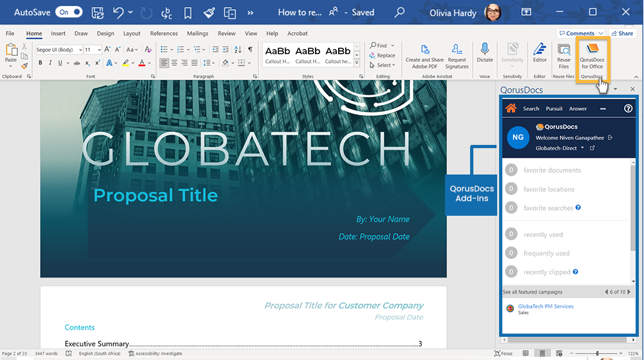Toggle Italic formatting button
644x360 pixels.
(50, 62)
